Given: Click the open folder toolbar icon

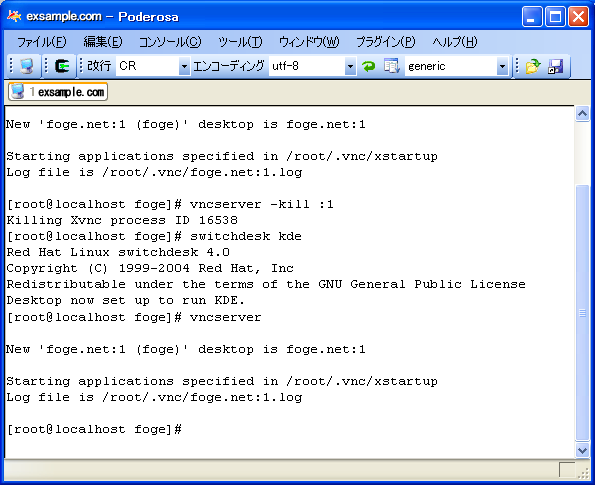Looking at the screenshot, I should pos(533,66).
